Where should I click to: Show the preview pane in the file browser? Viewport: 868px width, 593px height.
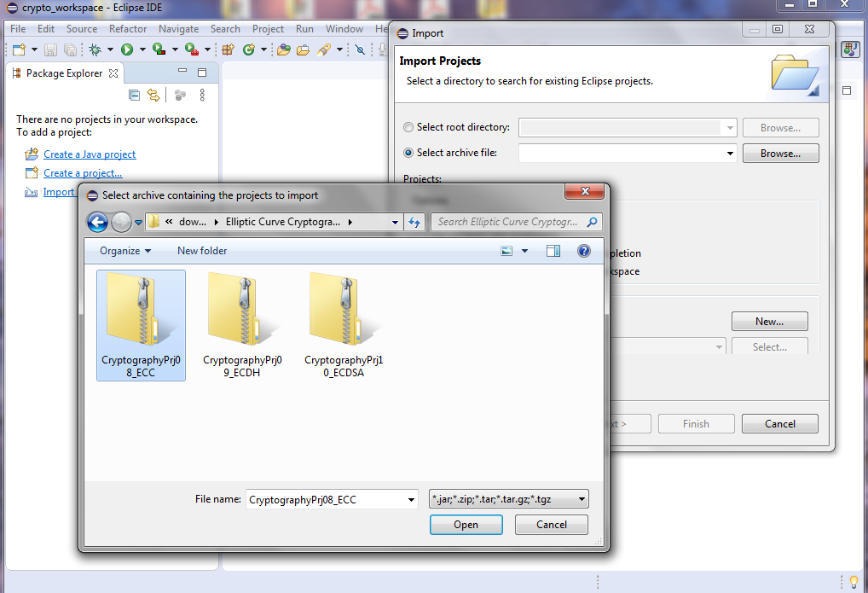552,250
